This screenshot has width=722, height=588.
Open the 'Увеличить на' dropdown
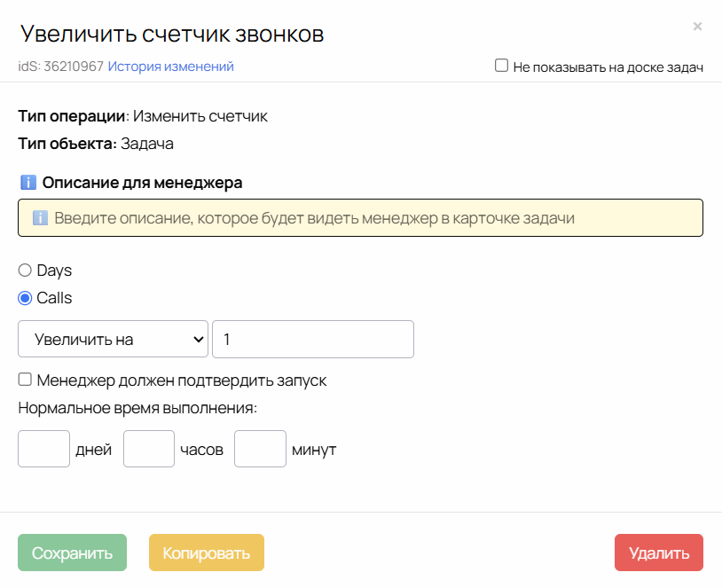113,340
